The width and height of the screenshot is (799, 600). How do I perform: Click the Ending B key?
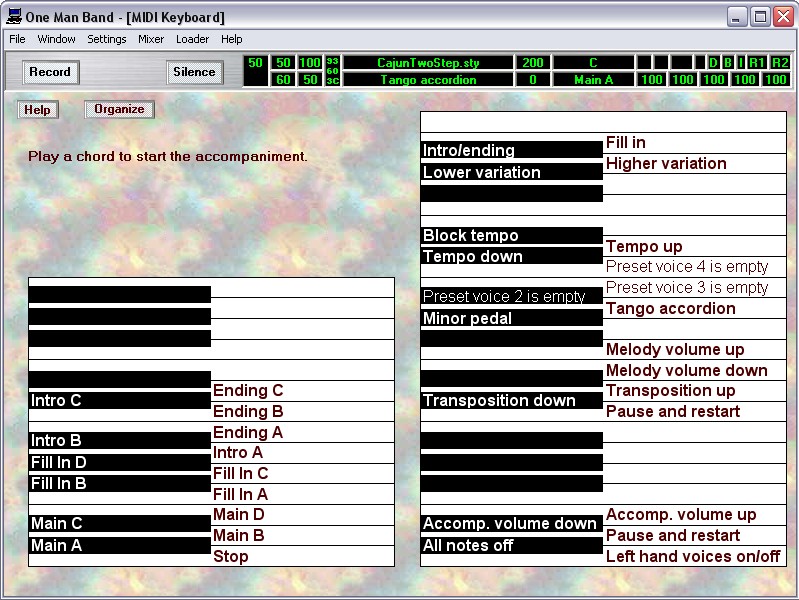(x=303, y=411)
